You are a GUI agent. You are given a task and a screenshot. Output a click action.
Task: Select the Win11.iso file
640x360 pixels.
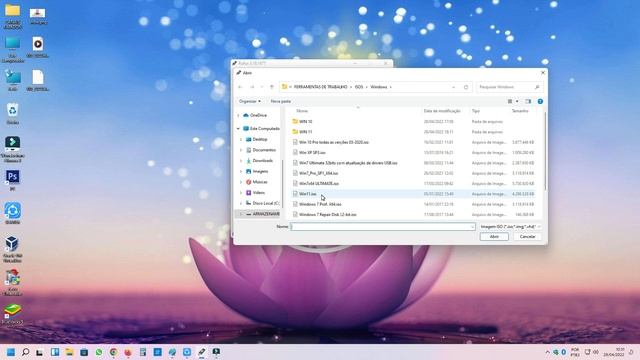(308, 194)
